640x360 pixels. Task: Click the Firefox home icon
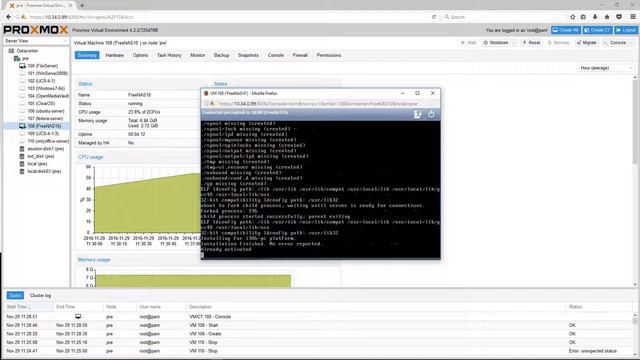(x=607, y=17)
